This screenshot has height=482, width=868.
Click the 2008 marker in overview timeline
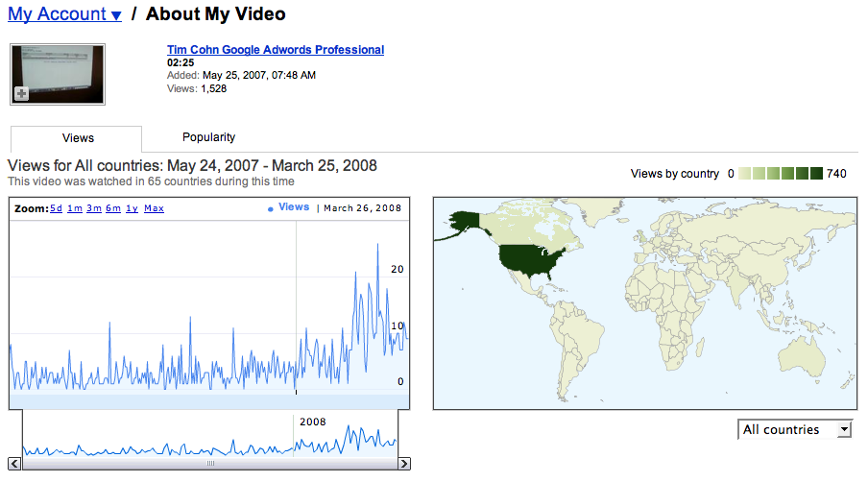(x=312, y=422)
